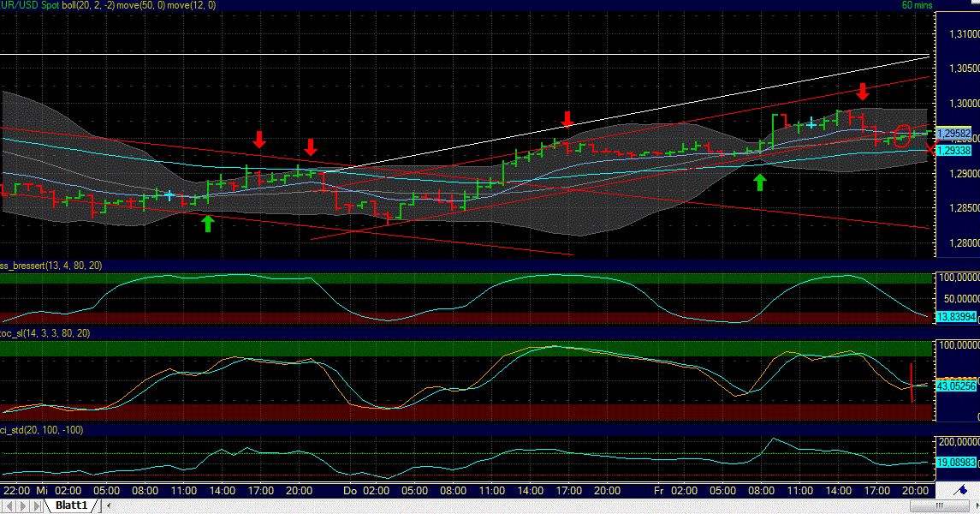This screenshot has height=514, width=980.
Task: Select the green buy arrow under Friday's candles
Action: point(760,182)
